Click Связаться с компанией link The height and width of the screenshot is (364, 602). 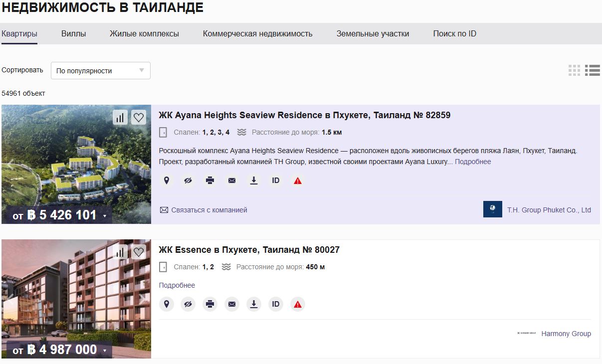pyautogui.click(x=209, y=210)
